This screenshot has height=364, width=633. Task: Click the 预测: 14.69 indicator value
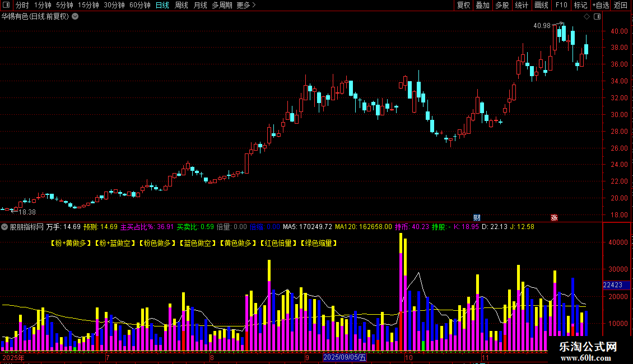click(100, 227)
